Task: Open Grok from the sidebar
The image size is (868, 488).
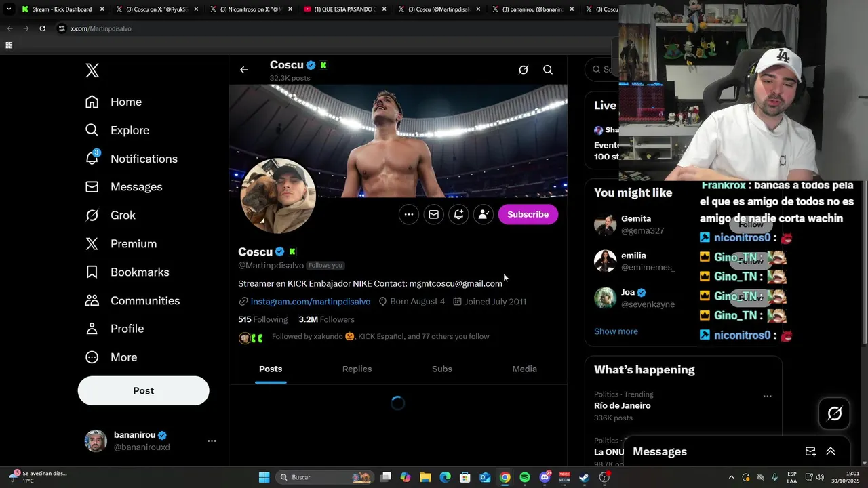Action: click(x=110, y=216)
